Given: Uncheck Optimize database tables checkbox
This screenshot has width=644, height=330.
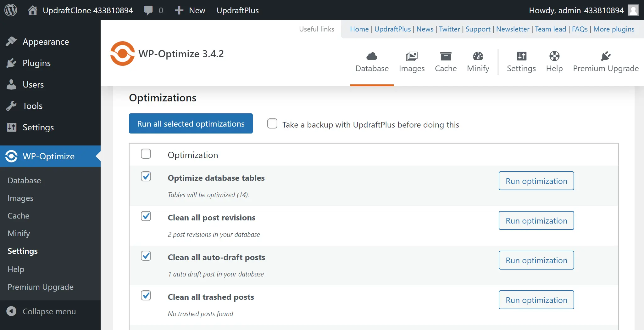Looking at the screenshot, I should pos(146,176).
